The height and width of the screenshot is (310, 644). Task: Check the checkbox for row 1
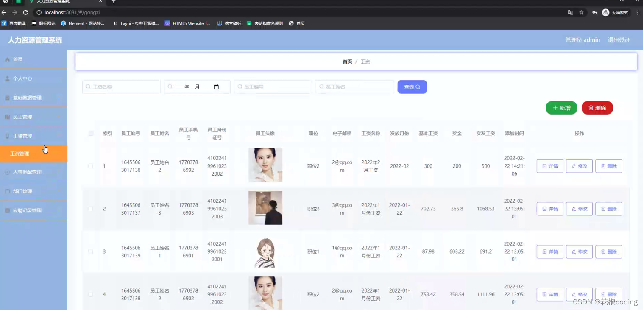tap(90, 166)
